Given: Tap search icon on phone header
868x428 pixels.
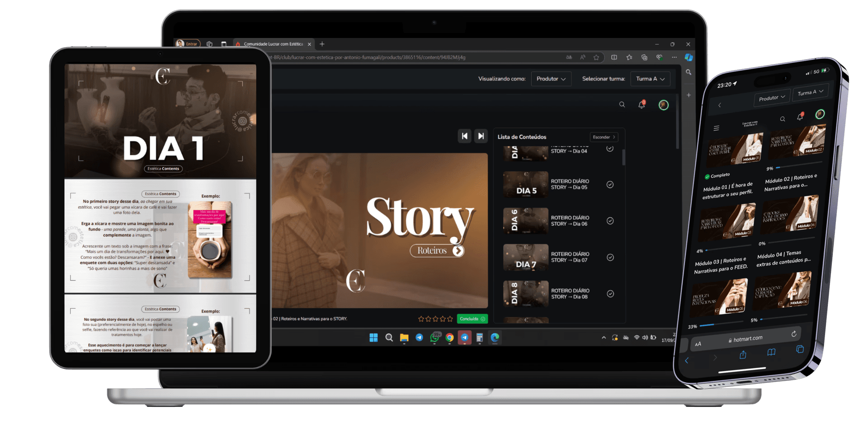Looking at the screenshot, I should click(x=783, y=119).
